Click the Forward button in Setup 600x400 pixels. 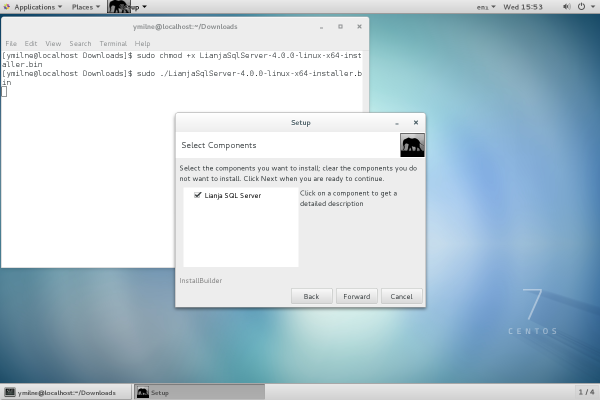357,296
